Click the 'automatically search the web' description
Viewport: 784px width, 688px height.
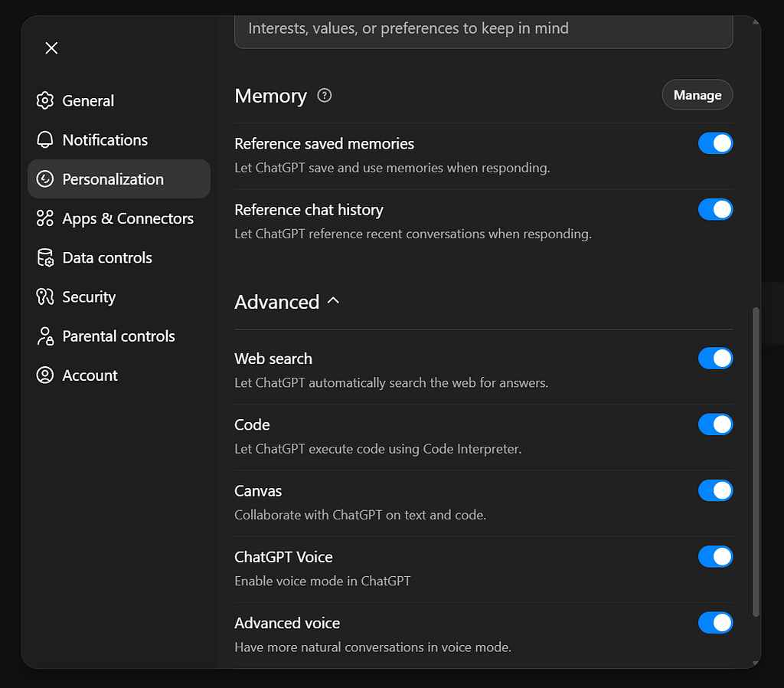pos(391,383)
